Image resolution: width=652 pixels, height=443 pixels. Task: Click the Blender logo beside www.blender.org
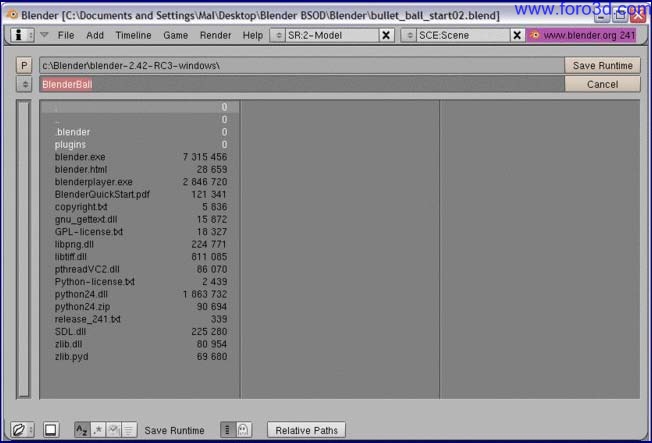[534, 35]
